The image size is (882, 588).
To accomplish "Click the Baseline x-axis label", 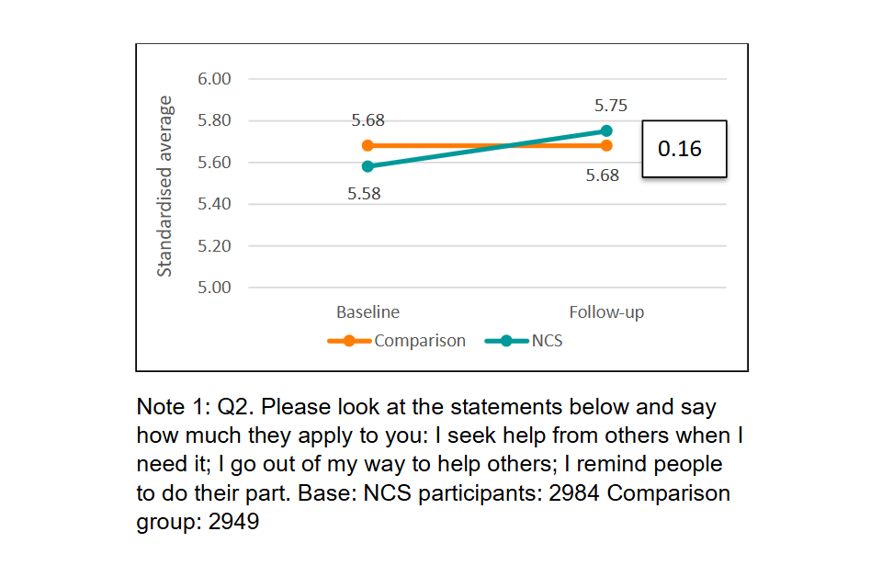I will [367, 312].
